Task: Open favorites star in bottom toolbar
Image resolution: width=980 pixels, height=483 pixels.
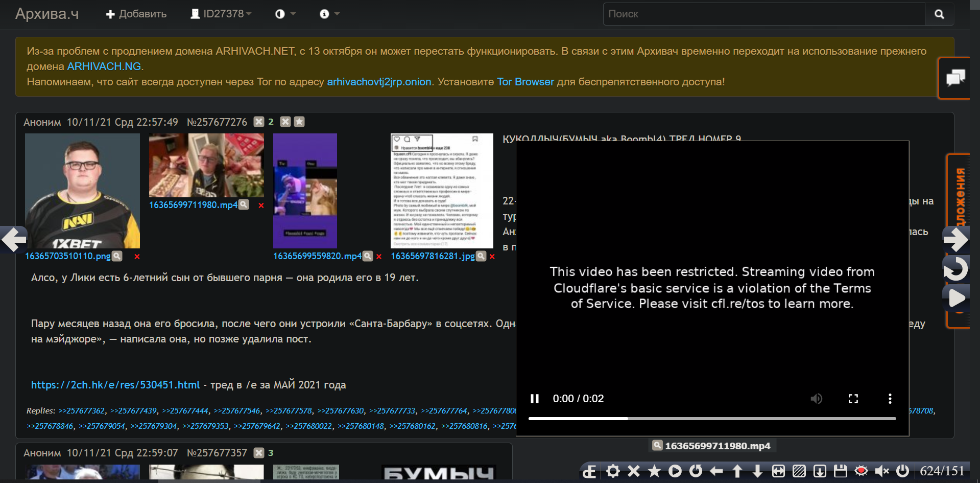Action: [x=654, y=471]
